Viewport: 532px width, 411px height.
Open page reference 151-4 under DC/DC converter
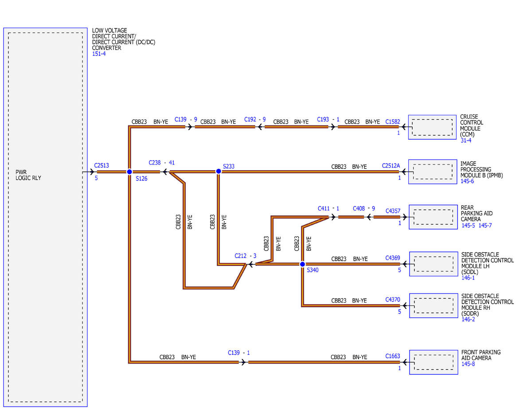tap(99, 54)
